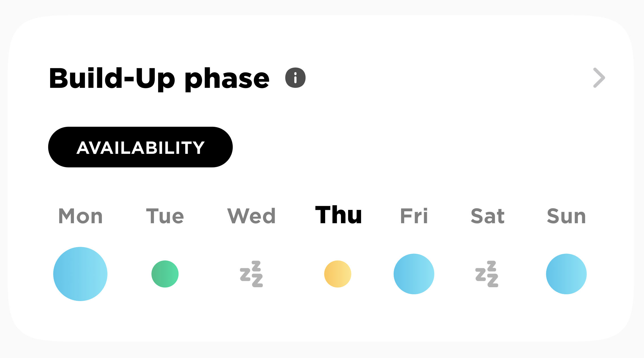Click the white text inside the AVAILABILITY pill
Screen dimensions: 644x358
pos(141,148)
